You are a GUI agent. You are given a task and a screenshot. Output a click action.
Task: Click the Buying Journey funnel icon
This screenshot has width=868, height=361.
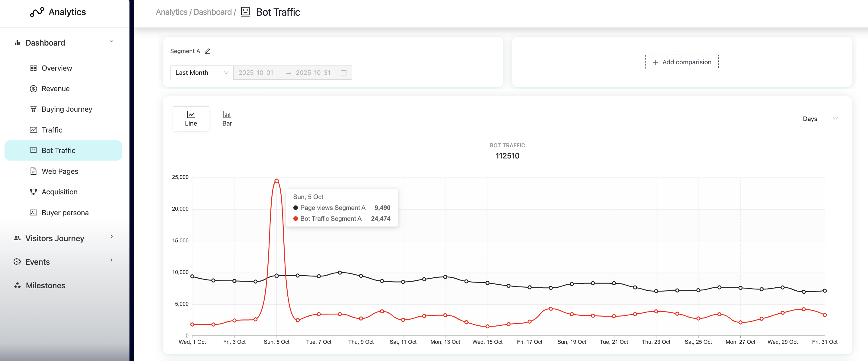tap(34, 109)
